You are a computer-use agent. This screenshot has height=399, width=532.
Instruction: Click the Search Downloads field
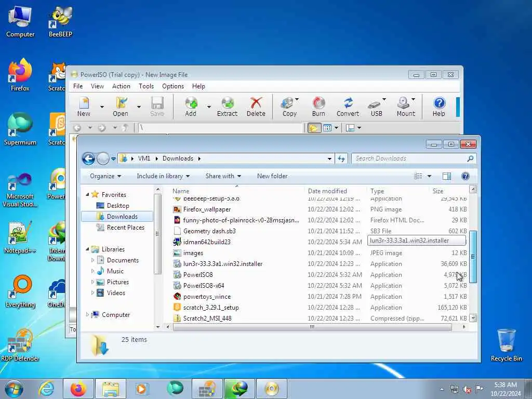point(414,158)
